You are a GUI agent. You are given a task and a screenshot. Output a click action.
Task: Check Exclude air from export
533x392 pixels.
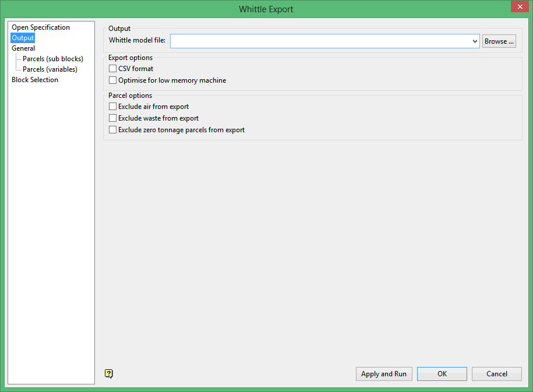112,107
